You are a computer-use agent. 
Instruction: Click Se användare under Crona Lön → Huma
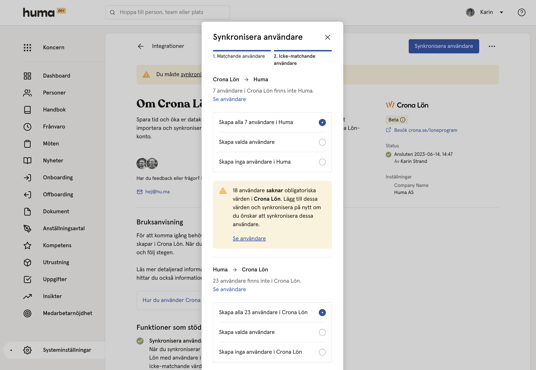[229, 99]
